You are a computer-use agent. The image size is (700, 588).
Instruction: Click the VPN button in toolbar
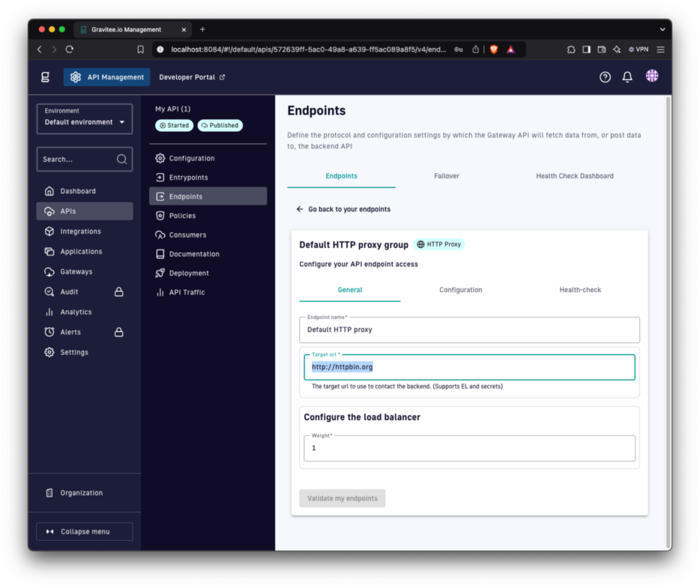tap(639, 49)
